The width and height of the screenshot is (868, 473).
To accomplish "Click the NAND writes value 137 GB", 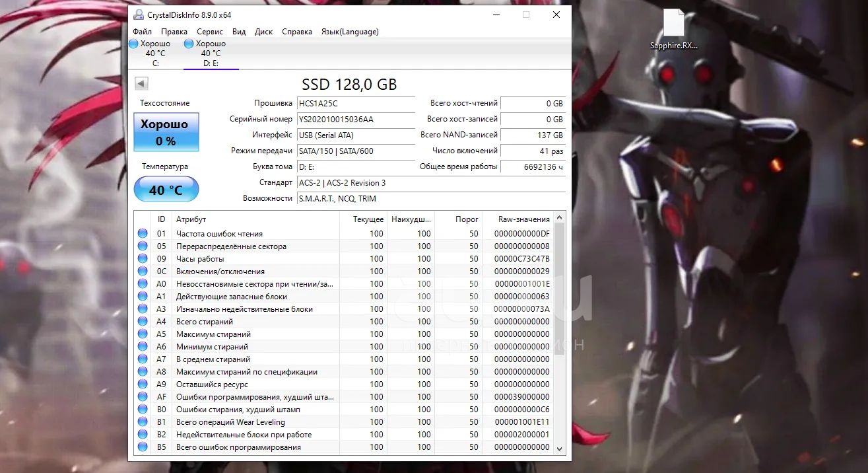I will click(533, 135).
